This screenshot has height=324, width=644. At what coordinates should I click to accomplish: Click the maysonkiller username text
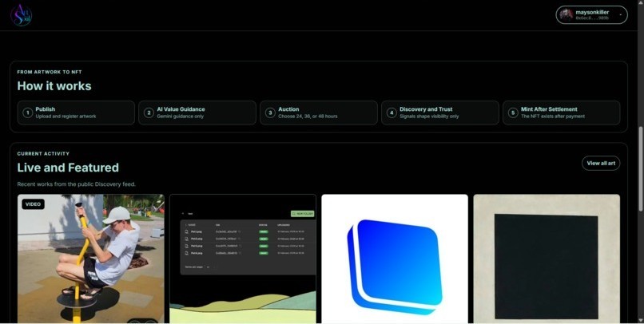coord(592,12)
